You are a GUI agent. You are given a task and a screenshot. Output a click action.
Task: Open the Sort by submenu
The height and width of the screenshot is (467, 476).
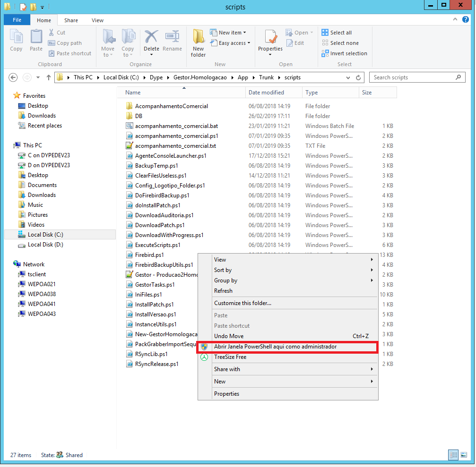pos(288,270)
